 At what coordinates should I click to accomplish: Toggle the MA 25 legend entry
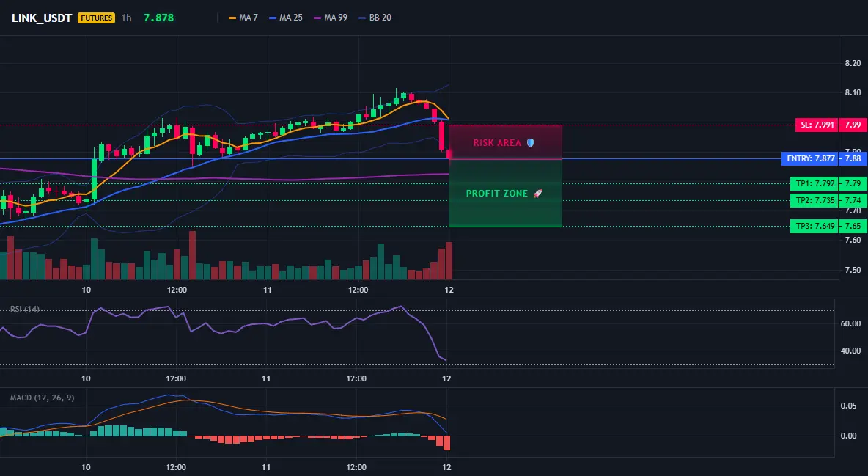(x=286, y=18)
